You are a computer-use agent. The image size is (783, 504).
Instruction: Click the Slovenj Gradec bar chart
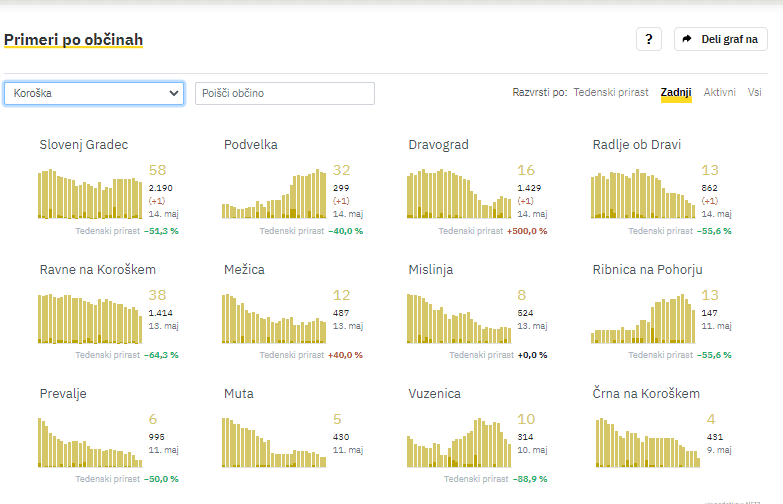(91, 193)
